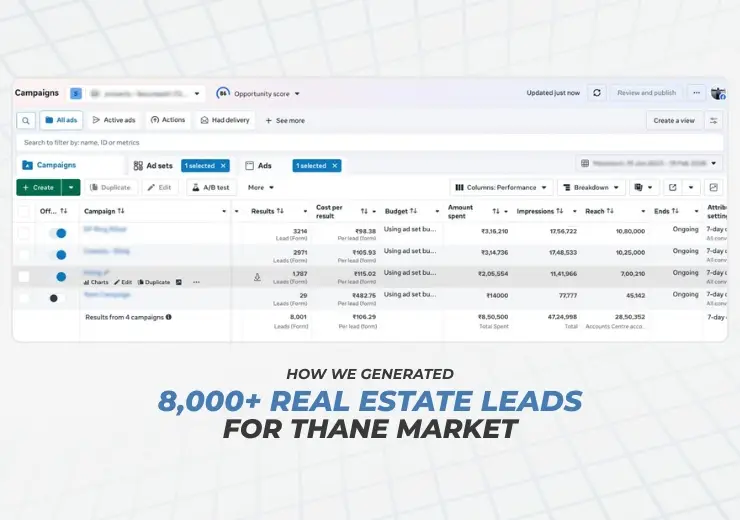Open the filter settings sliders icon
This screenshot has height=520, width=740.
[714, 121]
